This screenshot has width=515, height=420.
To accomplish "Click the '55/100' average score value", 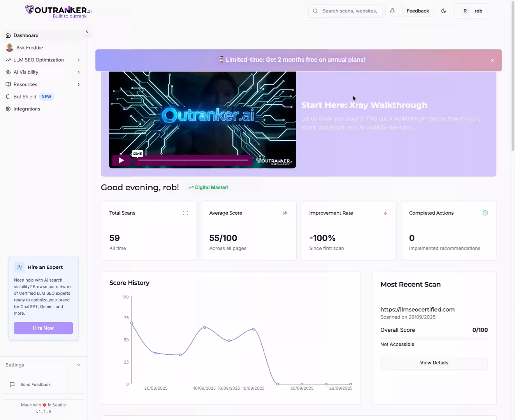I will 223,238.
